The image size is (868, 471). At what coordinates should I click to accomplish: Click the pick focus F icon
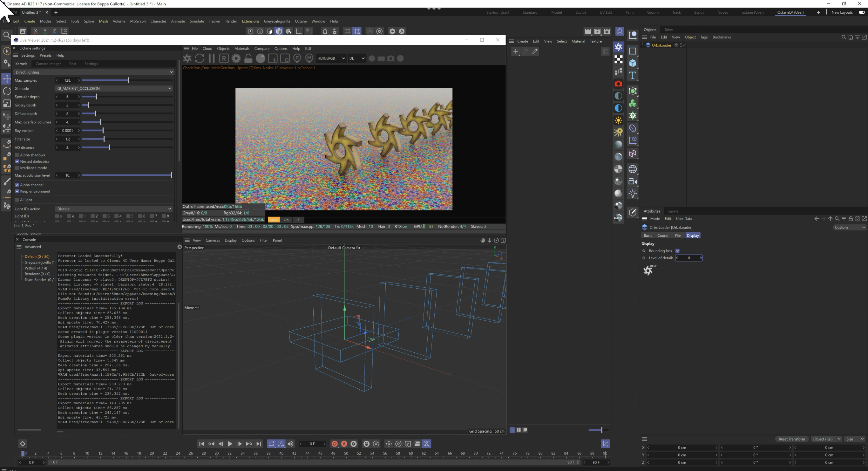[x=297, y=59]
